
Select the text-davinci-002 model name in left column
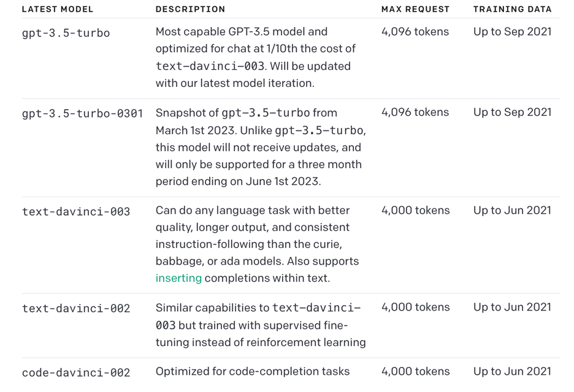[x=76, y=308]
